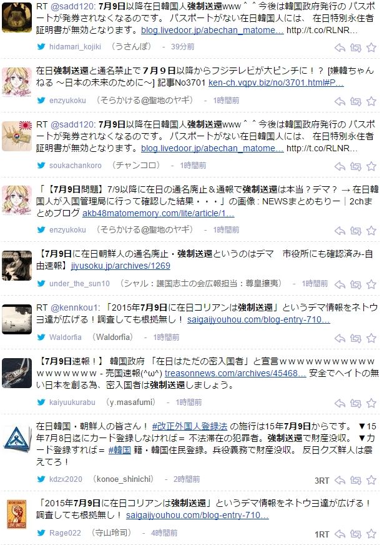Open akb48matomemory.com article link
Screen dimensions: 392x545
pyautogui.click(x=158, y=213)
